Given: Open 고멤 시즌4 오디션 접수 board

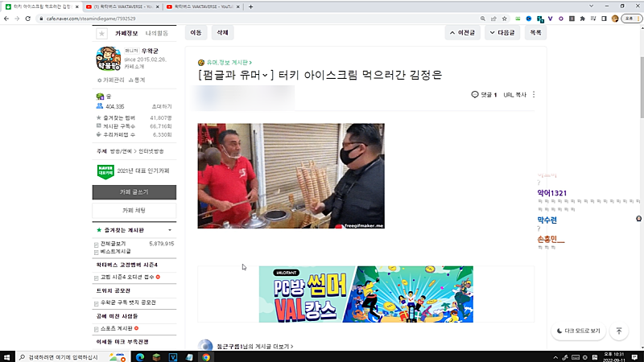Looking at the screenshot, I should click(x=127, y=277).
